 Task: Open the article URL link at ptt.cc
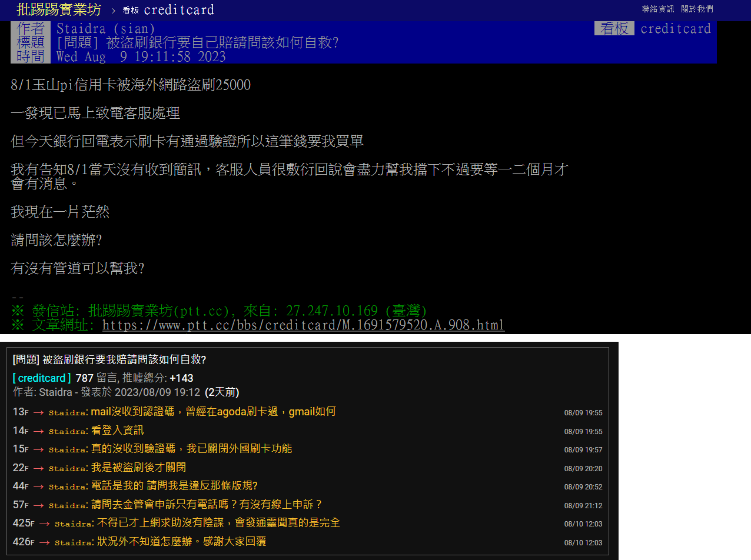[303, 325]
